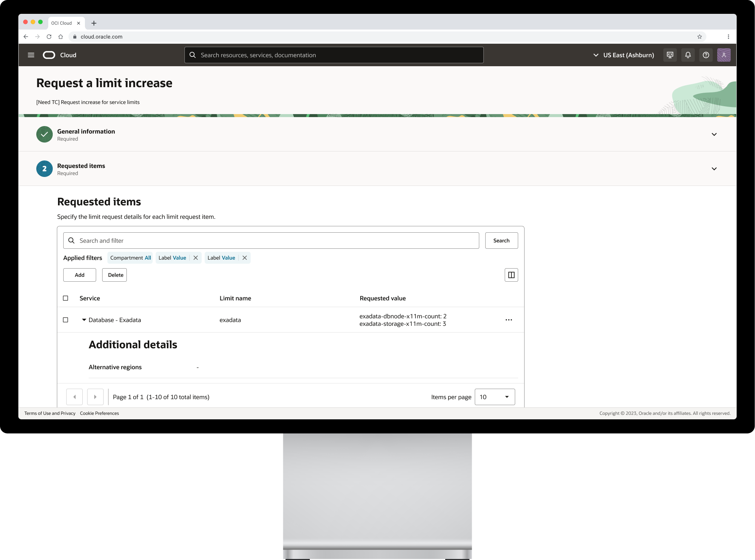Remove the first Label Value filter
The image size is (755, 560).
[x=196, y=258]
